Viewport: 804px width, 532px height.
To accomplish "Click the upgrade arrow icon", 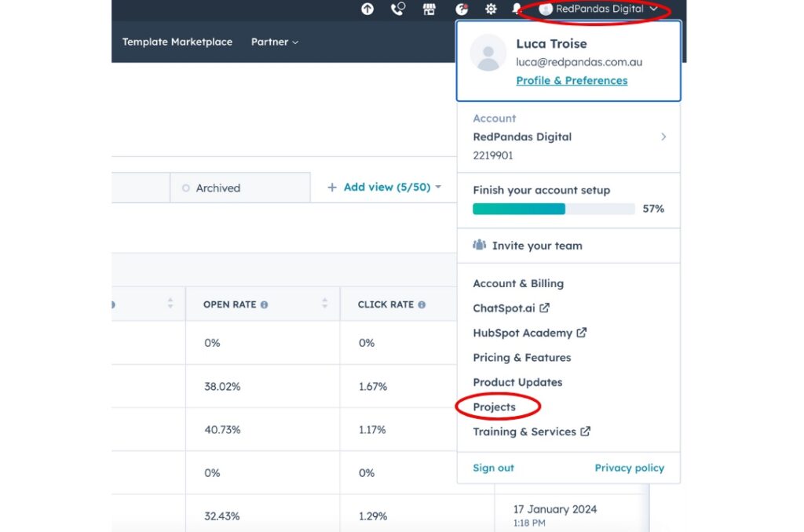I will pyautogui.click(x=367, y=9).
